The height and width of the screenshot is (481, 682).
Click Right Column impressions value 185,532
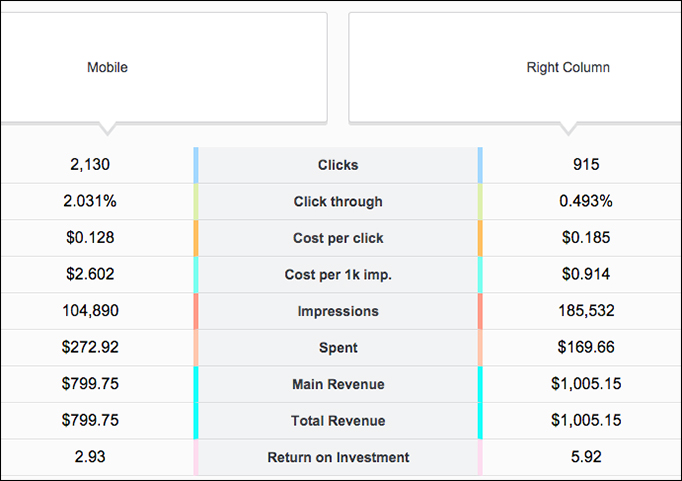(586, 311)
